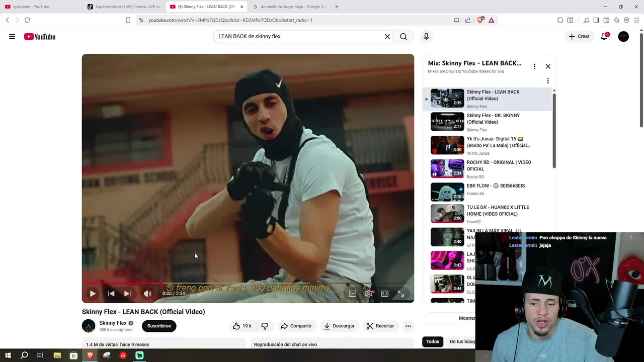644x362 pixels.
Task: Seek on the video progress bar
Action: point(248,284)
